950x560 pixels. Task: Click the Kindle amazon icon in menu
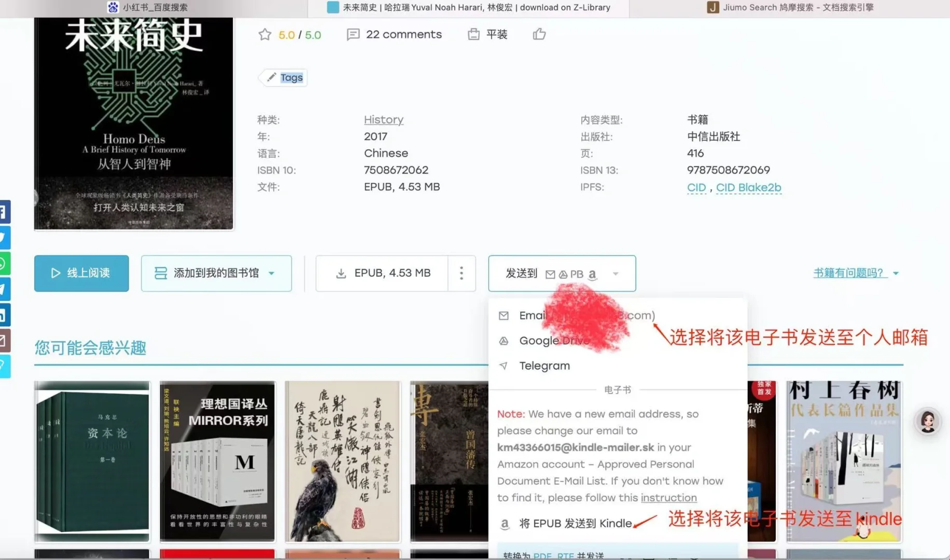[x=505, y=524]
